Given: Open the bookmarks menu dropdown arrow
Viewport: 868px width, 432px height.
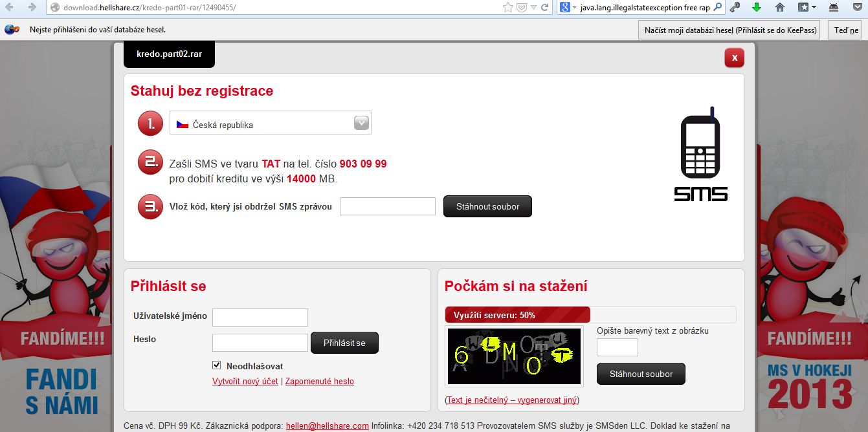Looking at the screenshot, I should point(814,7).
